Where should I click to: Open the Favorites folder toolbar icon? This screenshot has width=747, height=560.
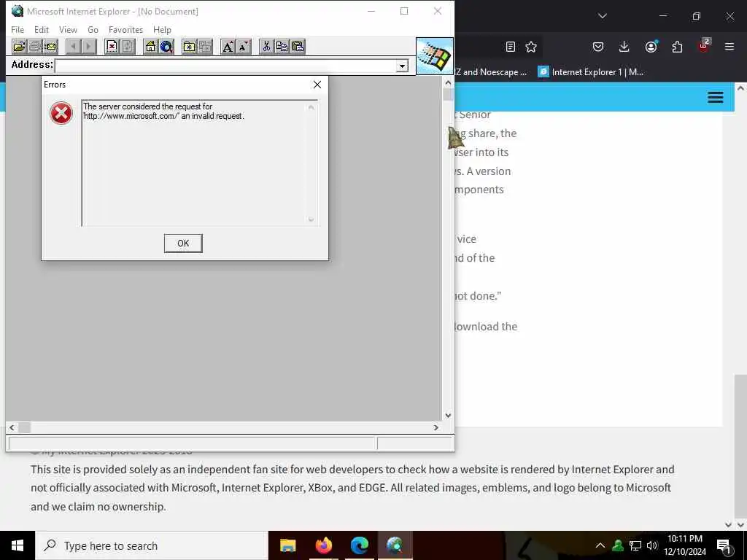tap(190, 47)
